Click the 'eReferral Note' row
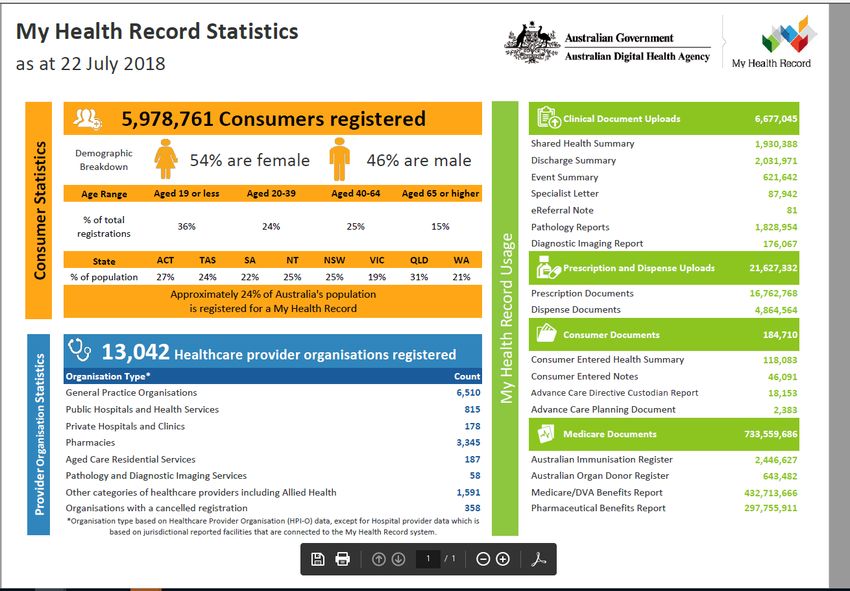This screenshot has height=591, width=850. pos(664,210)
